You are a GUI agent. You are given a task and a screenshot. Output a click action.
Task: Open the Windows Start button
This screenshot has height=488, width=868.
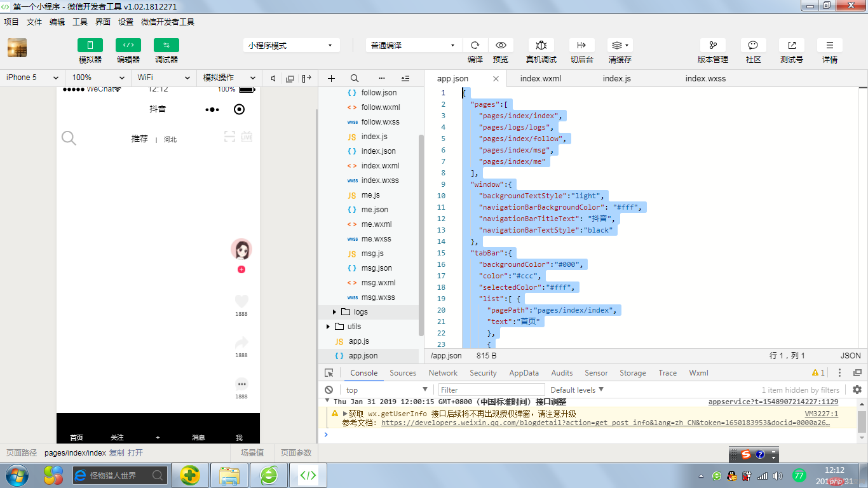point(17,475)
